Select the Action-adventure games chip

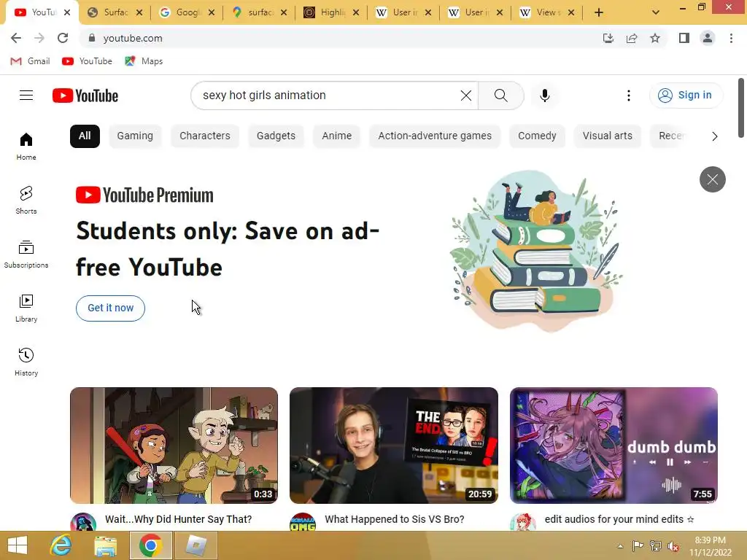click(x=435, y=136)
